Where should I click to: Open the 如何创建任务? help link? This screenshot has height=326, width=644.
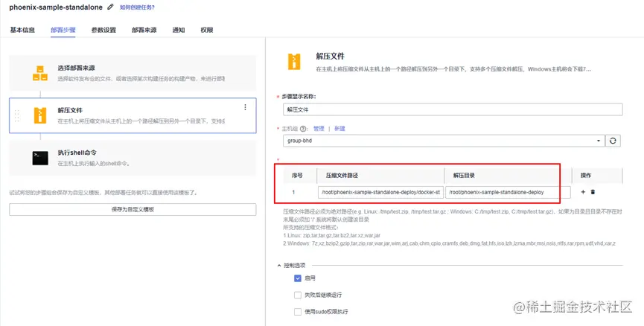tap(137, 7)
